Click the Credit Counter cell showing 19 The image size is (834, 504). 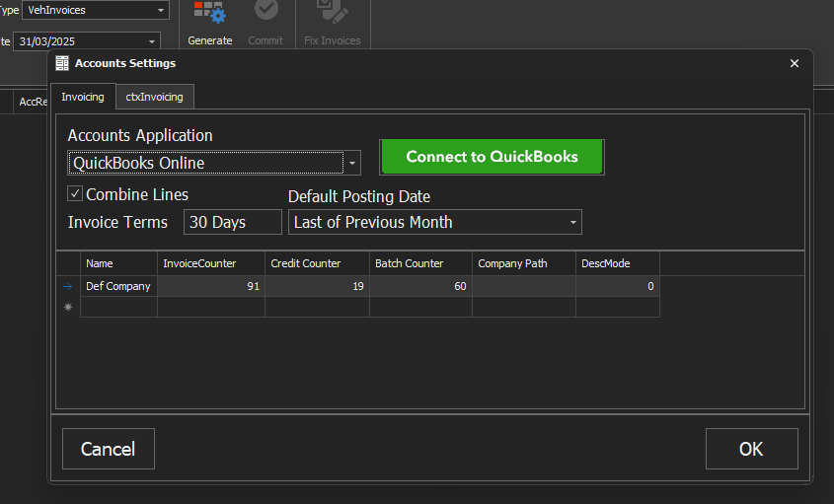click(317, 286)
